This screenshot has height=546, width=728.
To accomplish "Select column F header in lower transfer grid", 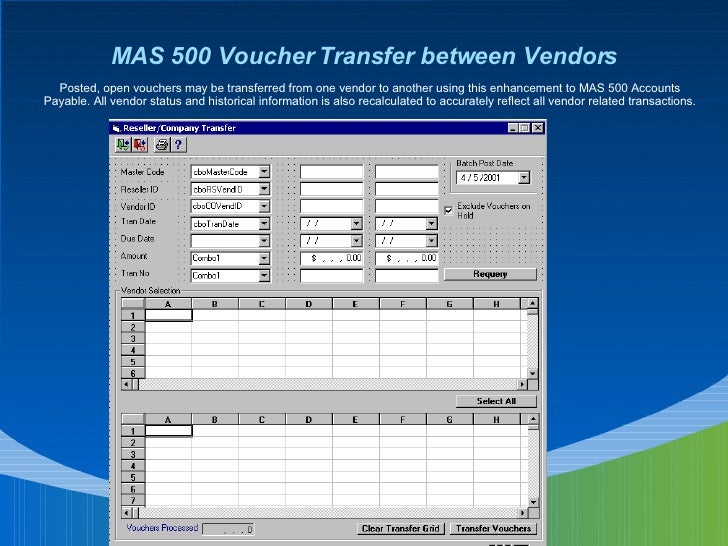I will click(403, 420).
